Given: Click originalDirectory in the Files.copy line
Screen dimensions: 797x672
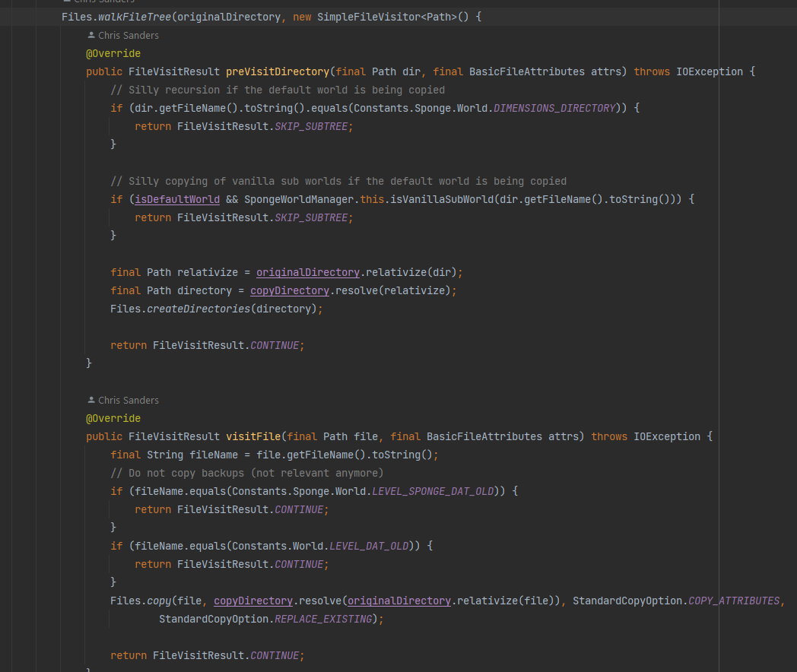Looking at the screenshot, I should coord(399,601).
